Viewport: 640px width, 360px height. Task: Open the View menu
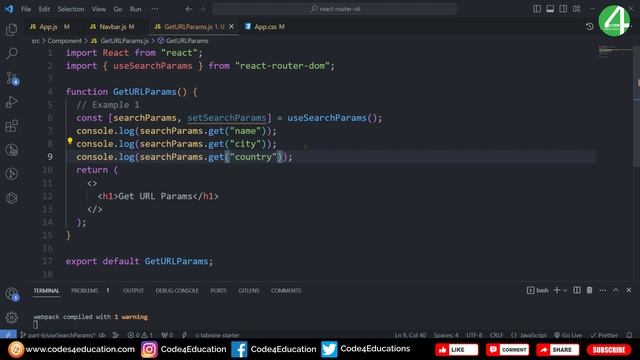(x=98, y=9)
